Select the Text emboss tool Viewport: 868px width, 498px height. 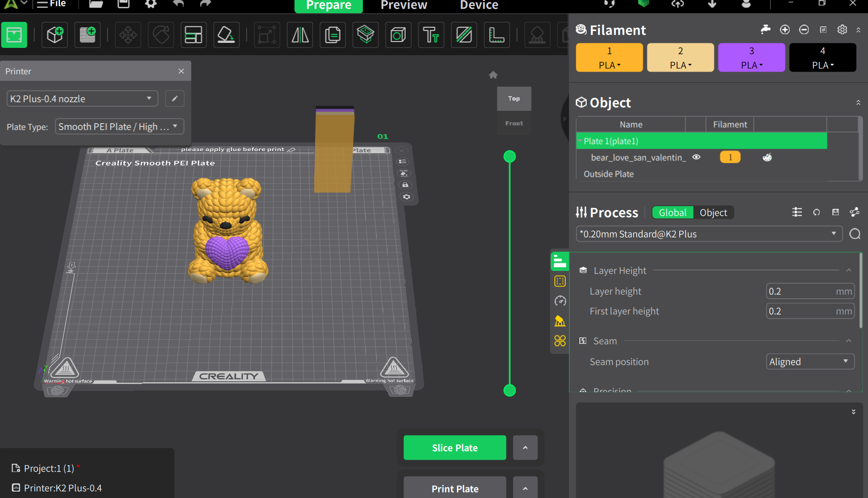point(431,35)
